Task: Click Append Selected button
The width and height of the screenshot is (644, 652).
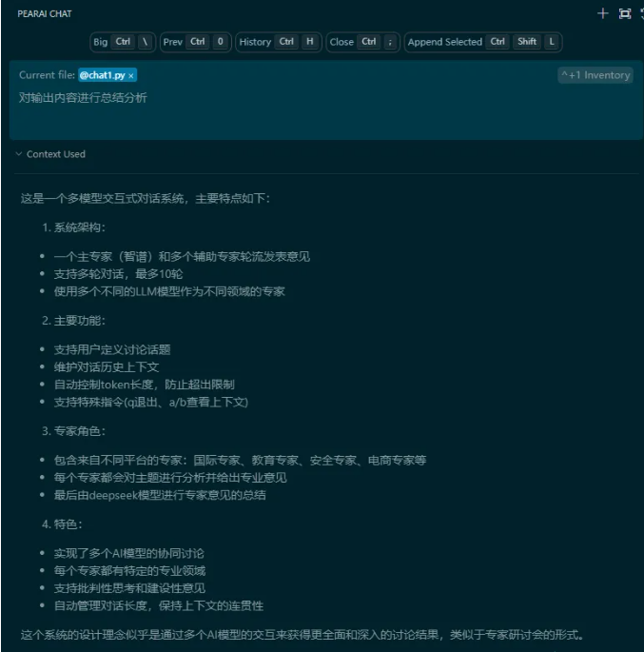Action: [483, 42]
